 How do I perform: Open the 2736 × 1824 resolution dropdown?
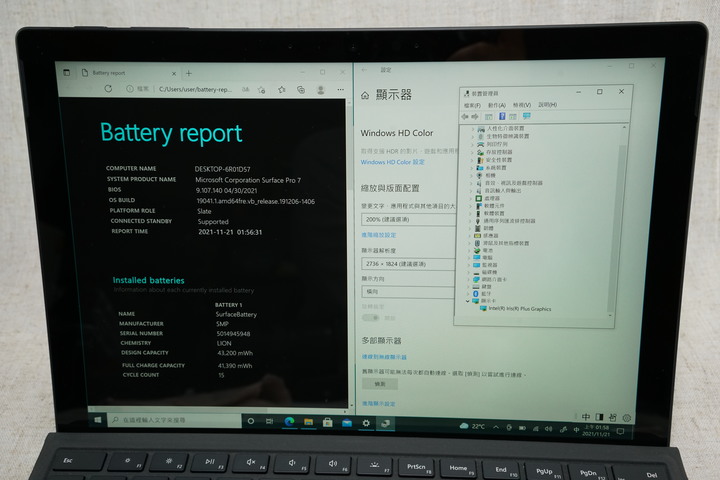click(409, 264)
